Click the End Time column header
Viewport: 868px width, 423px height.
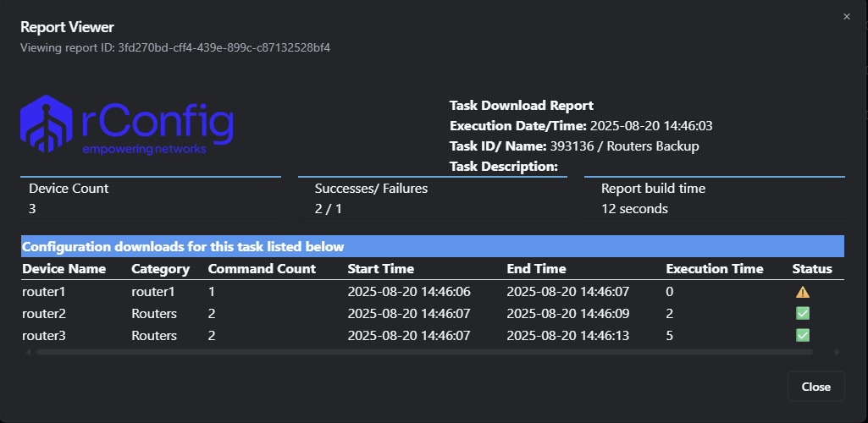click(536, 269)
